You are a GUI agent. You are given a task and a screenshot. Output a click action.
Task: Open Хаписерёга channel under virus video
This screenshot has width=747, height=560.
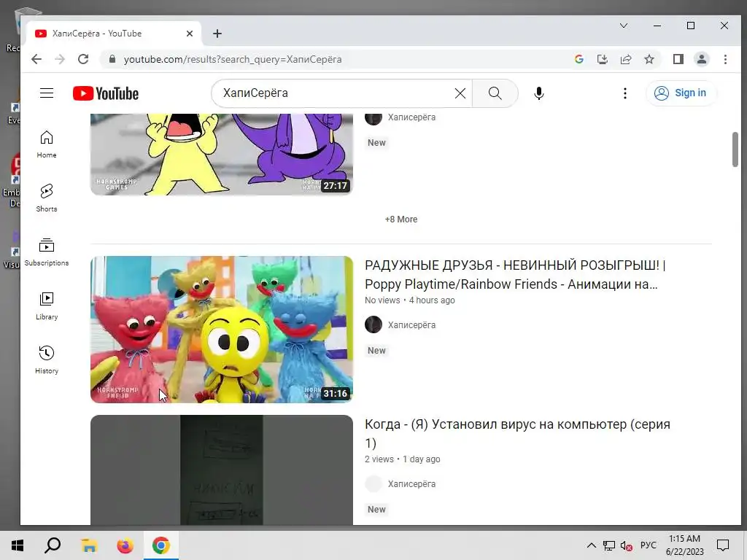[411, 484]
